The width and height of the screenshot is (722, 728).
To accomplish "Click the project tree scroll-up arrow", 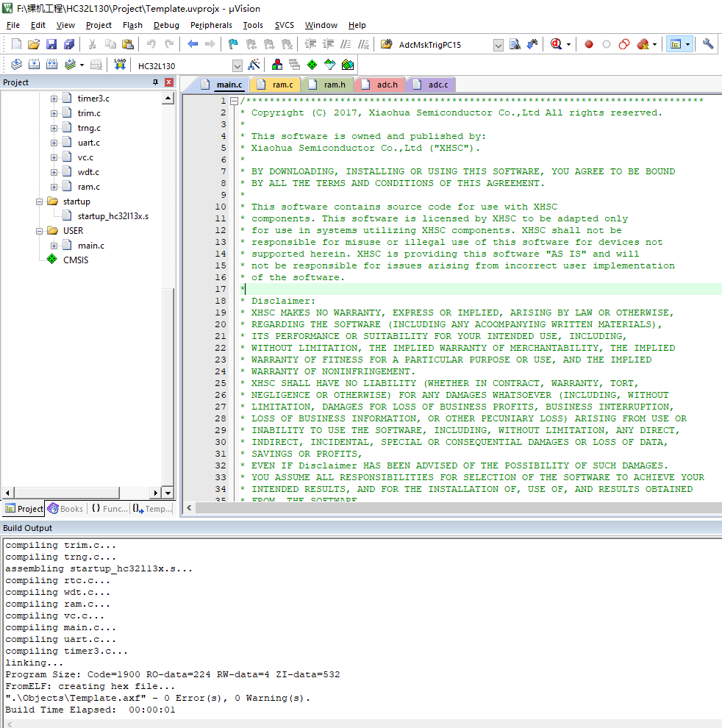I will coord(168,98).
